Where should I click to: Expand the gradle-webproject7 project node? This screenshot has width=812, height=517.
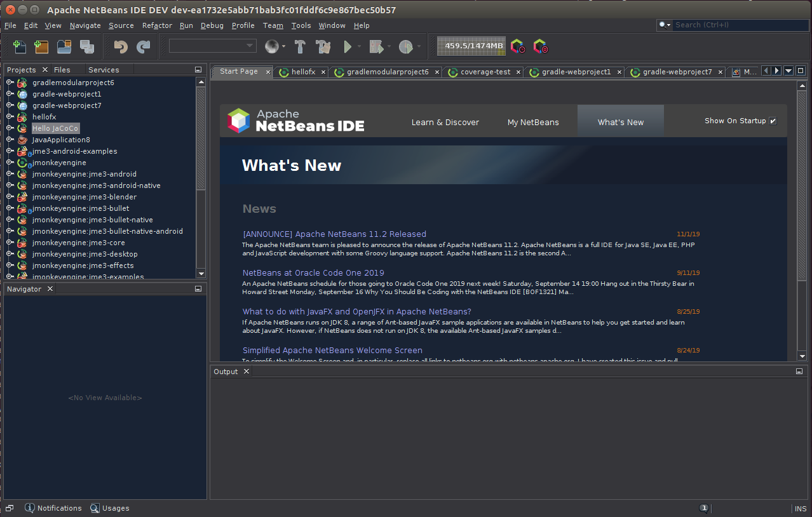click(10, 105)
